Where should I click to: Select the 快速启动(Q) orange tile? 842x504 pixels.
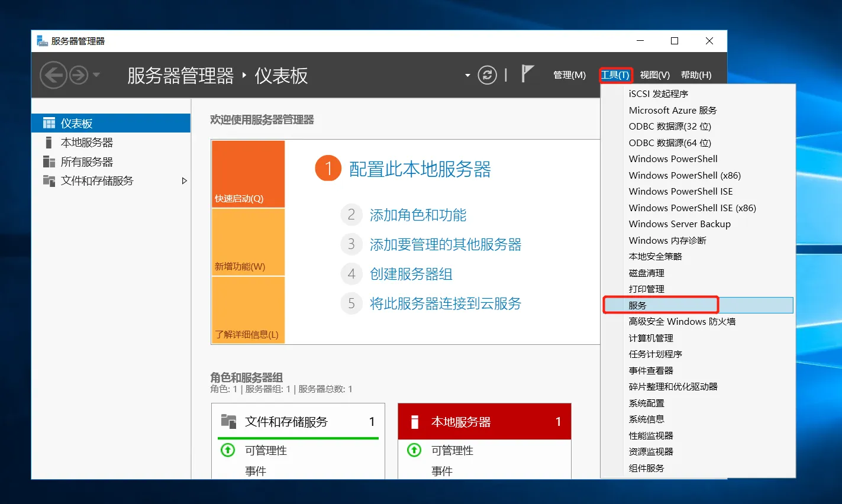(248, 174)
